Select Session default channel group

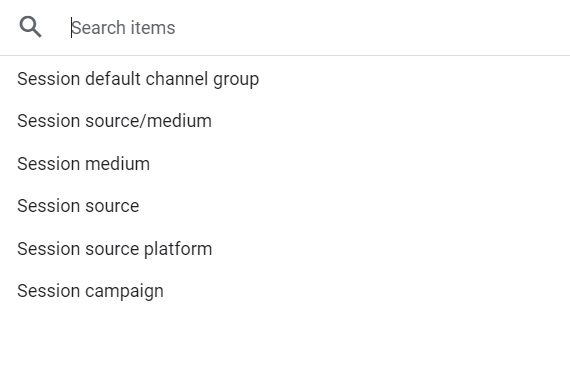pos(285,79)
